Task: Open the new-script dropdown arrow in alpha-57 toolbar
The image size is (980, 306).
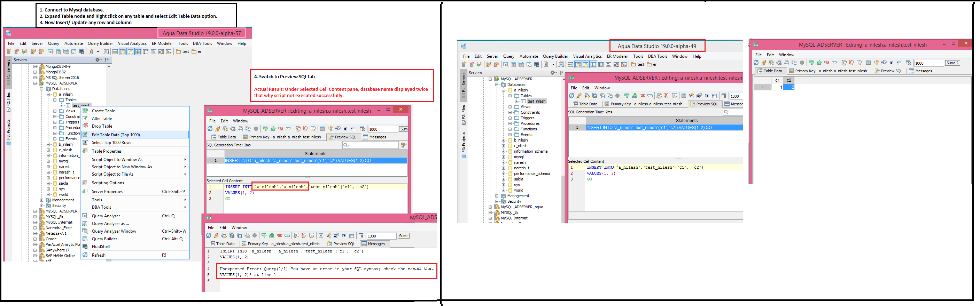Action: [98, 51]
